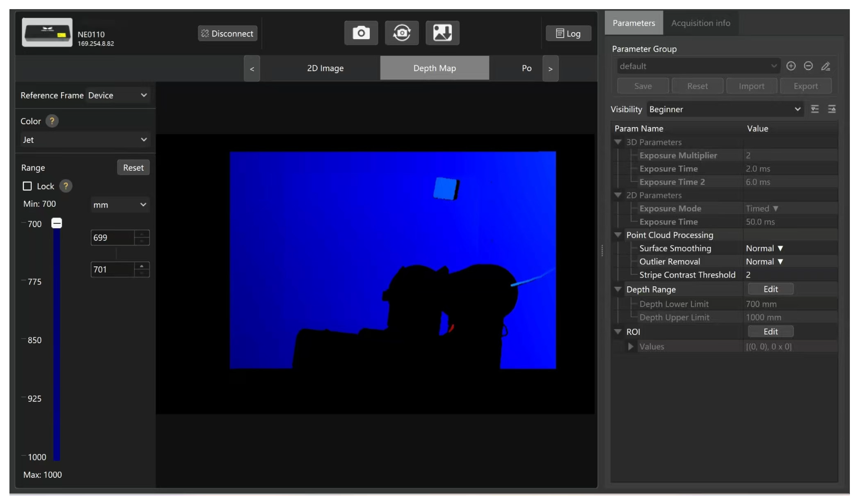Click the continuous capture camera icon
This screenshot has height=504, width=859.
tap(402, 33)
